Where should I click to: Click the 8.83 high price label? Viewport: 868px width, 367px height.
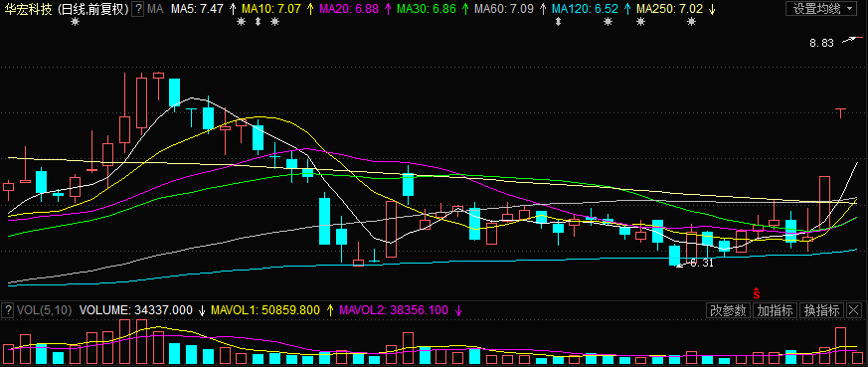tap(821, 43)
